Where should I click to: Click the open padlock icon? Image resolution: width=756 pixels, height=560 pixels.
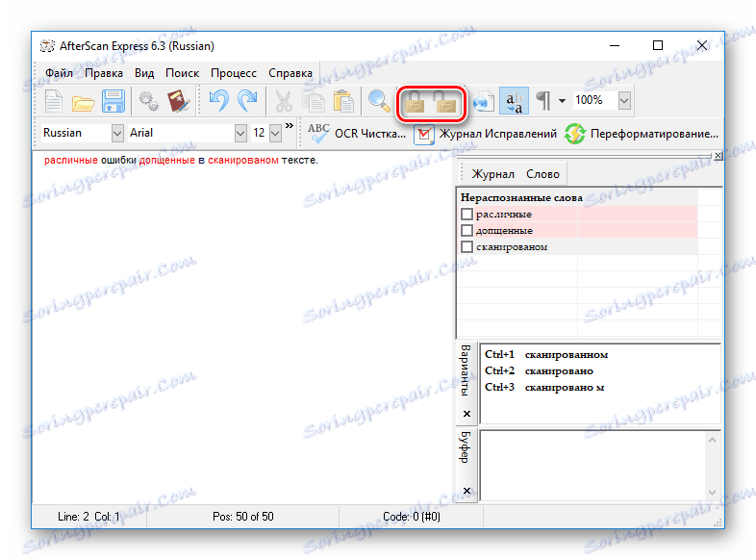click(444, 101)
